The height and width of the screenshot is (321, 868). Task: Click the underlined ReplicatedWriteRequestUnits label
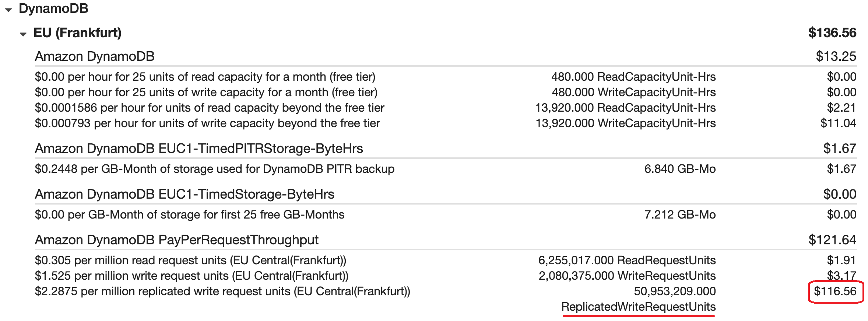click(638, 307)
